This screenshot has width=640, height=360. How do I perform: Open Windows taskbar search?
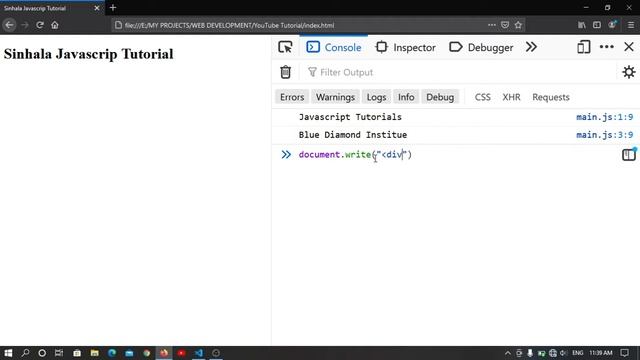click(25, 353)
